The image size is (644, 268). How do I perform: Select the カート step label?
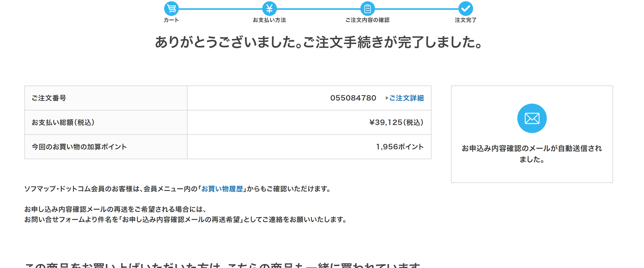click(171, 20)
